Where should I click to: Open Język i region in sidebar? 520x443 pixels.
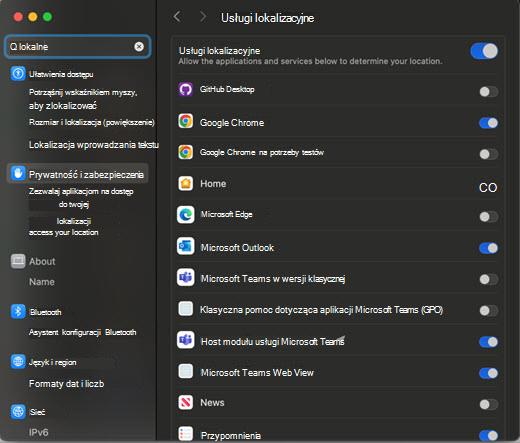click(x=53, y=362)
